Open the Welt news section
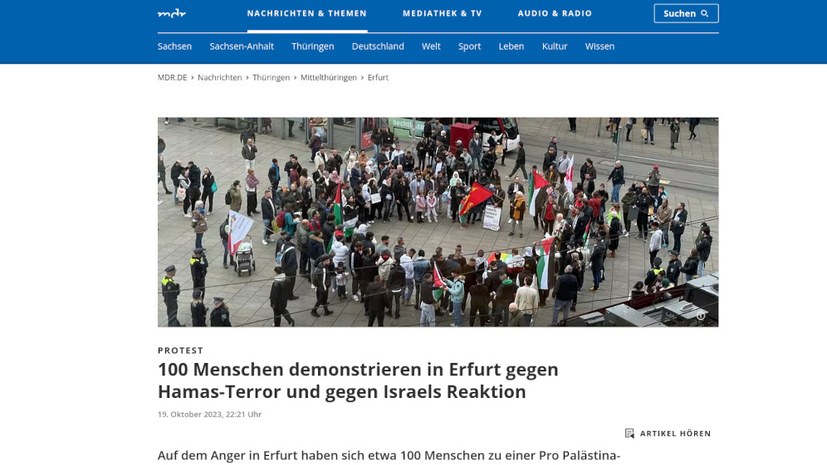 click(431, 46)
